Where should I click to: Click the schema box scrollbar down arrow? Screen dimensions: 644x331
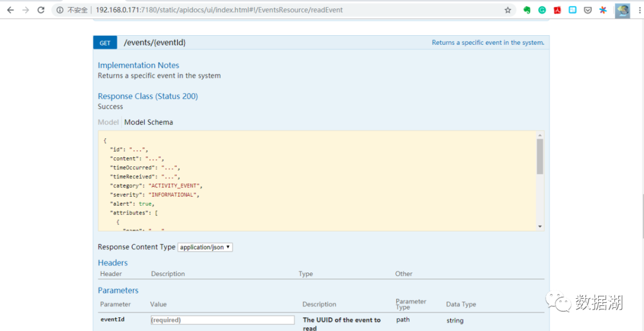click(x=540, y=227)
